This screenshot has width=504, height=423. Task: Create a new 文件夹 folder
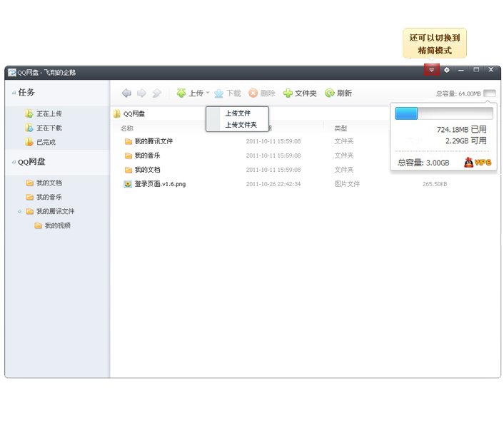301,93
